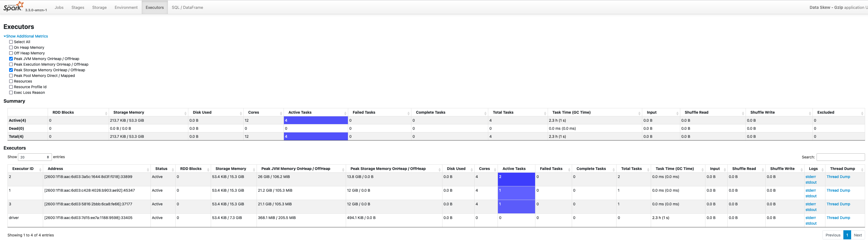The height and width of the screenshot is (241, 868).
Task: Open the Show entries dropdown
Action: 35,157
